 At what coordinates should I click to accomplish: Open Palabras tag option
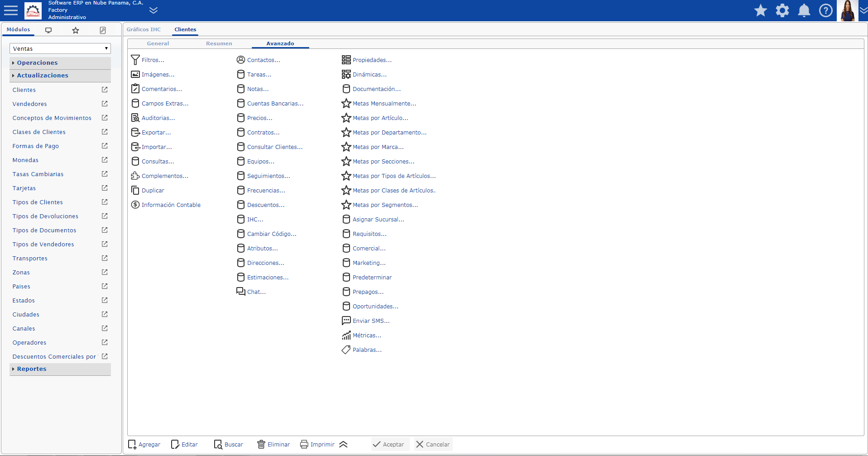pos(362,350)
